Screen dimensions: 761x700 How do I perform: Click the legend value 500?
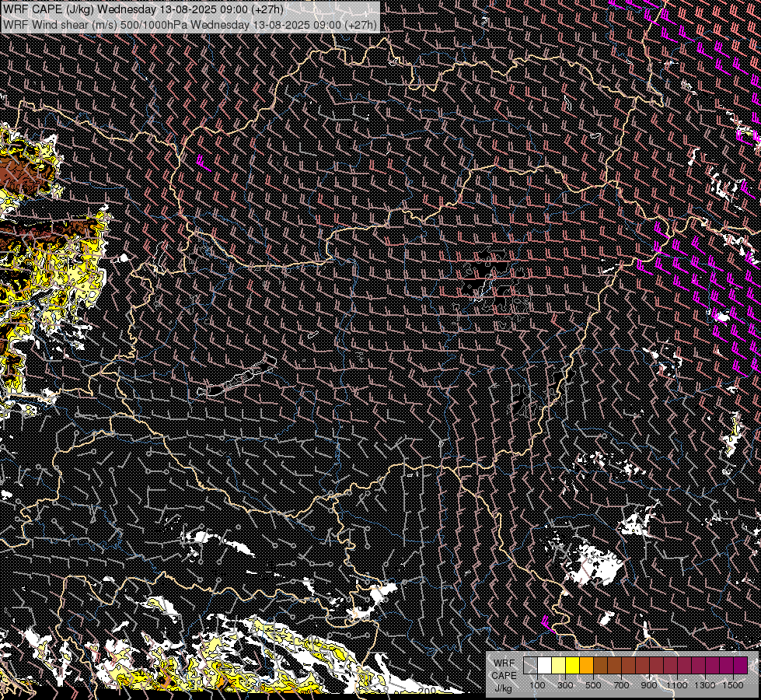pos(593,685)
